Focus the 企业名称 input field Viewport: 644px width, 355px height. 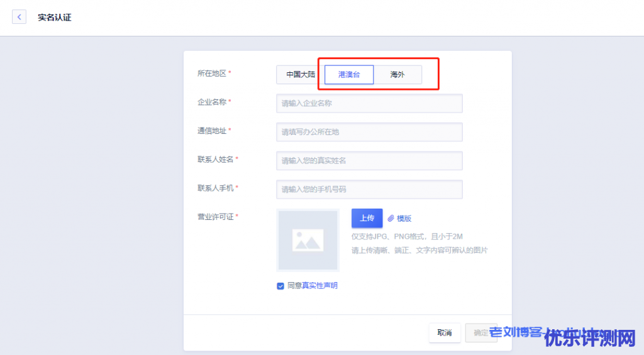369,103
